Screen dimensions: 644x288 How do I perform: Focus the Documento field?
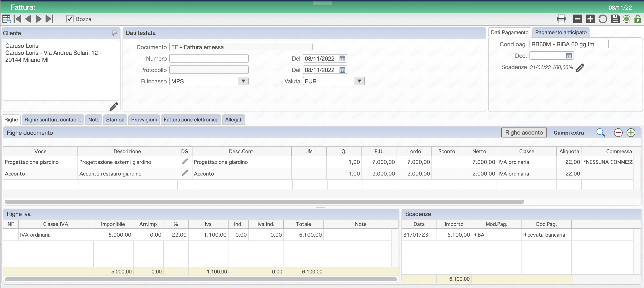point(241,47)
